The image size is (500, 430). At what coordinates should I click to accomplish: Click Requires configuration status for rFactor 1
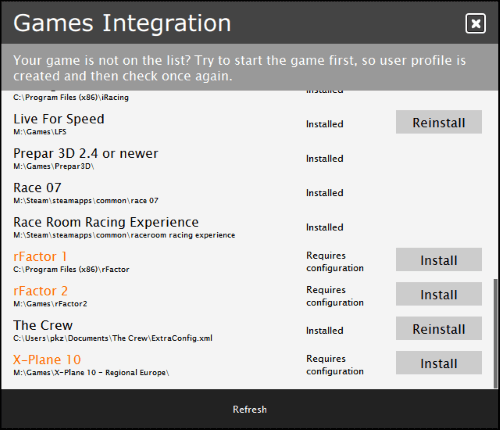(x=335, y=262)
